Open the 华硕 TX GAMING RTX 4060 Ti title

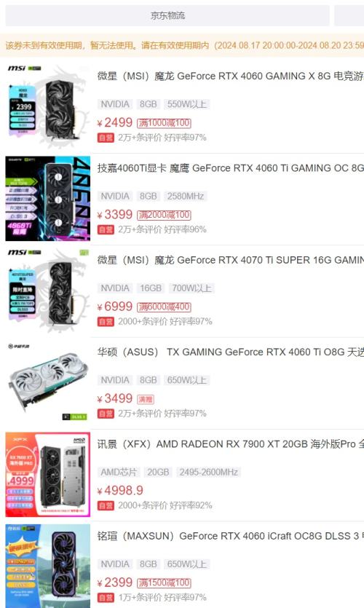(x=230, y=352)
